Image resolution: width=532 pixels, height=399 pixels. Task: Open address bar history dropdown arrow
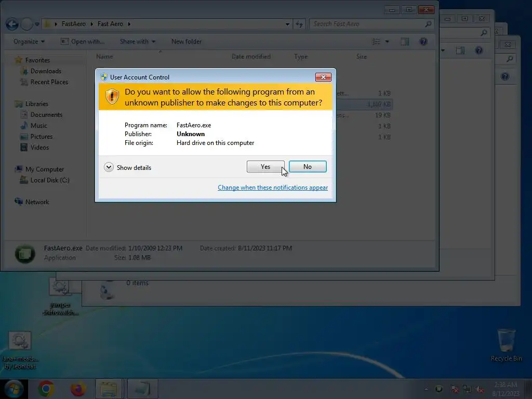tap(287, 24)
